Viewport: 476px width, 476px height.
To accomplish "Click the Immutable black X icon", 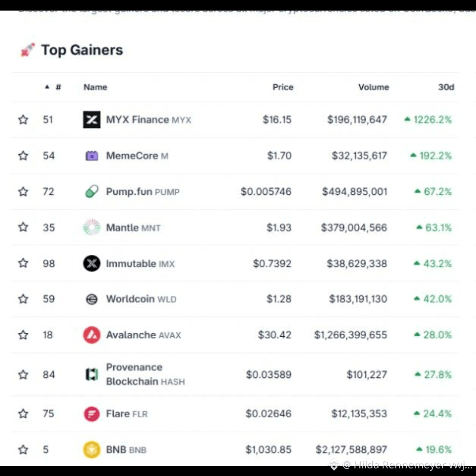I will pyautogui.click(x=92, y=263).
